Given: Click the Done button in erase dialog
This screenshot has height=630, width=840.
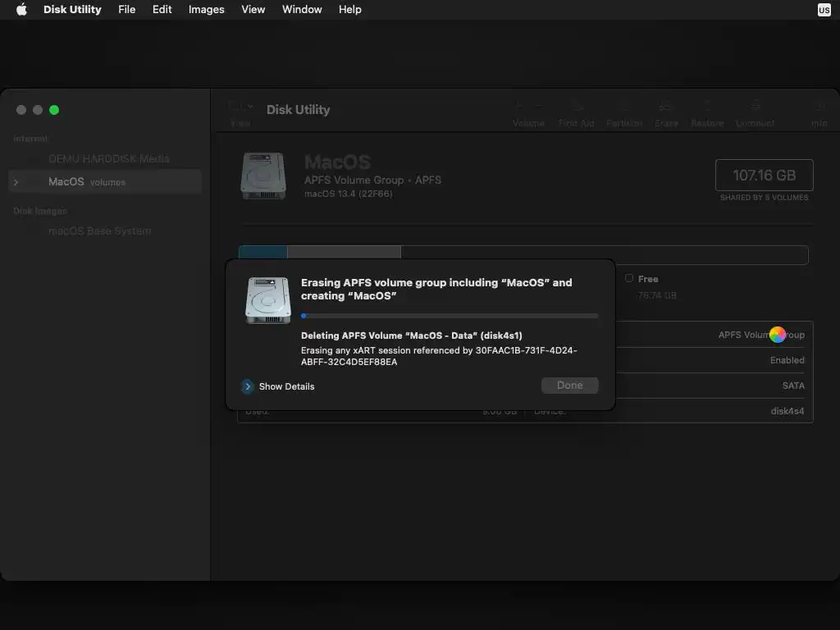Looking at the screenshot, I should pyautogui.click(x=569, y=386).
